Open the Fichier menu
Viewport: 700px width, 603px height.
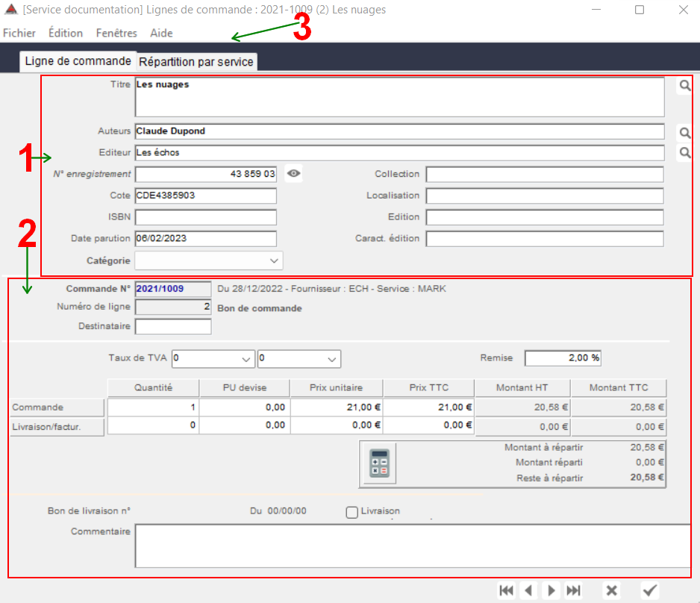pos(19,33)
